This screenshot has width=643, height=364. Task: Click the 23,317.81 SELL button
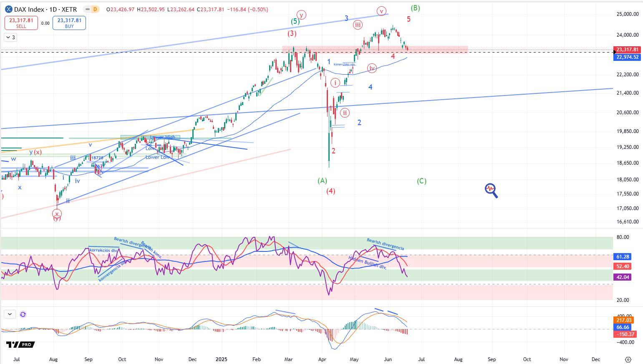21,23
